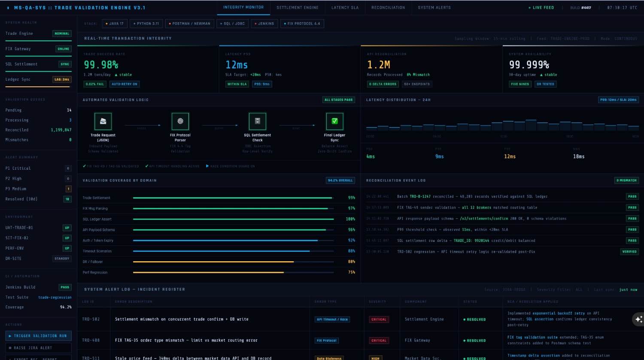The image size is (644, 360).
Task: Click the Reconciled count 1,199,847
Action: [x=61, y=130]
